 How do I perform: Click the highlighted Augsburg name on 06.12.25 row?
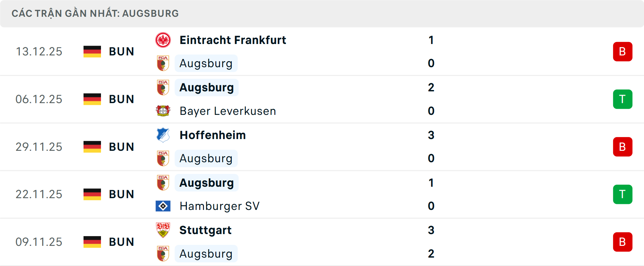click(207, 87)
